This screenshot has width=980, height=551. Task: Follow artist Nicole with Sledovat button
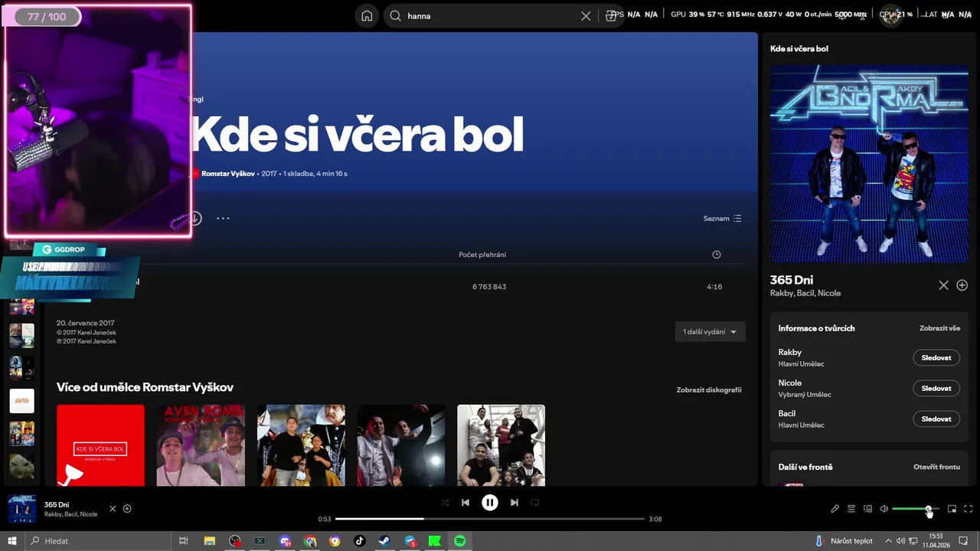[x=936, y=388]
